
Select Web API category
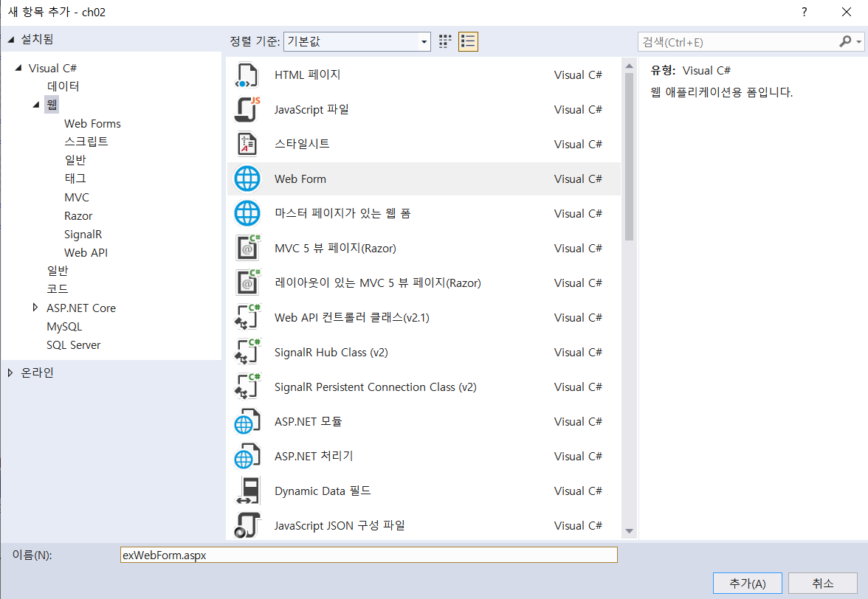tap(86, 252)
